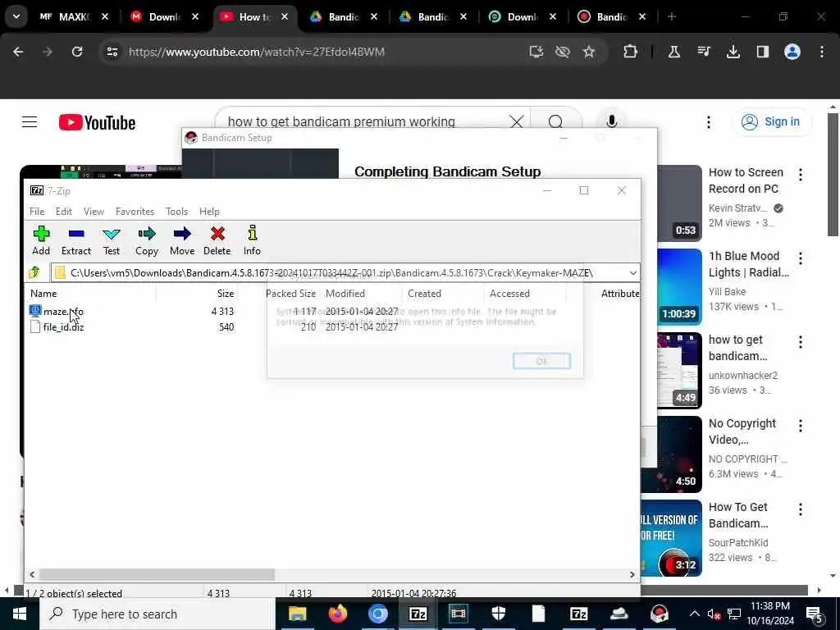Open the browser profile avatar
This screenshot has height=630, width=840.
[x=792, y=52]
